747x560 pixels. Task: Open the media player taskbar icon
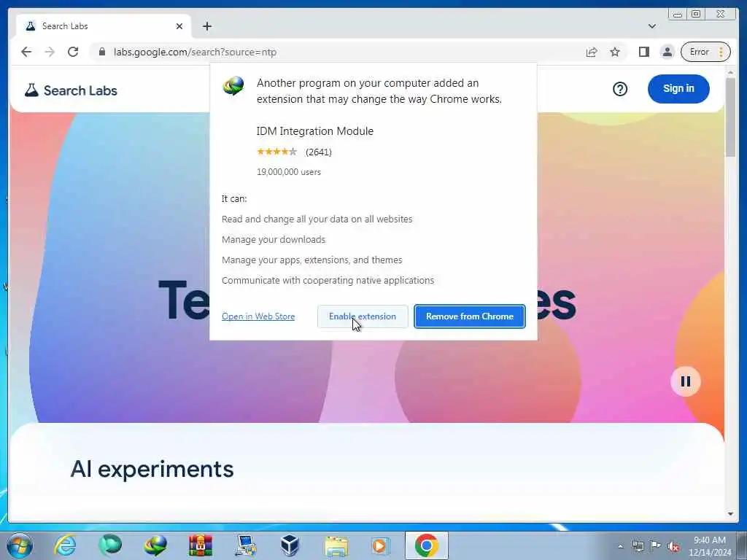tap(380, 545)
